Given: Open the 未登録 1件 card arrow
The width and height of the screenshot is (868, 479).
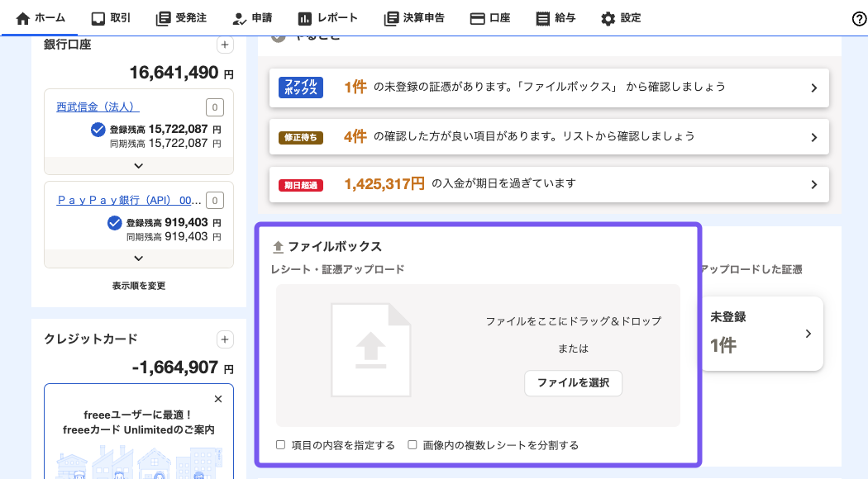Looking at the screenshot, I should click(808, 334).
